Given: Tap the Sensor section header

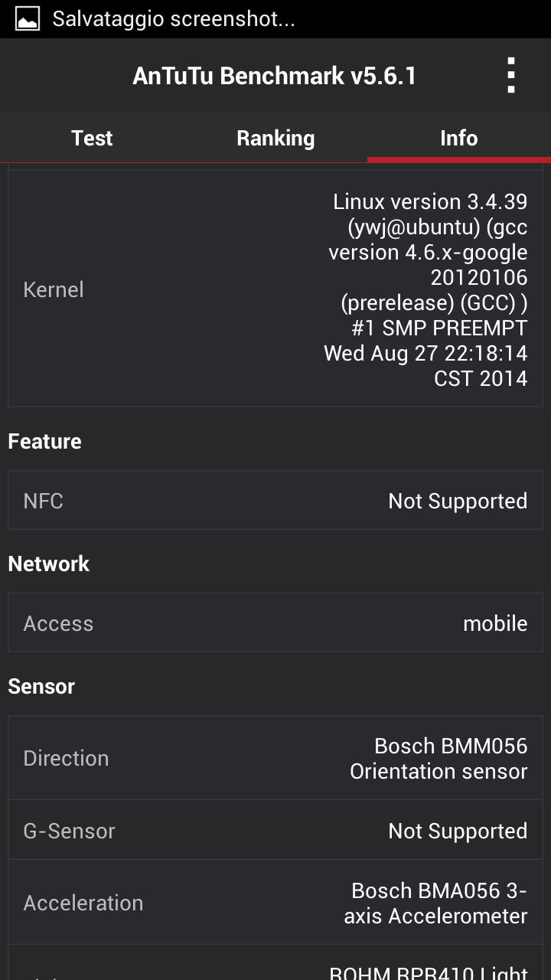Looking at the screenshot, I should [x=41, y=686].
